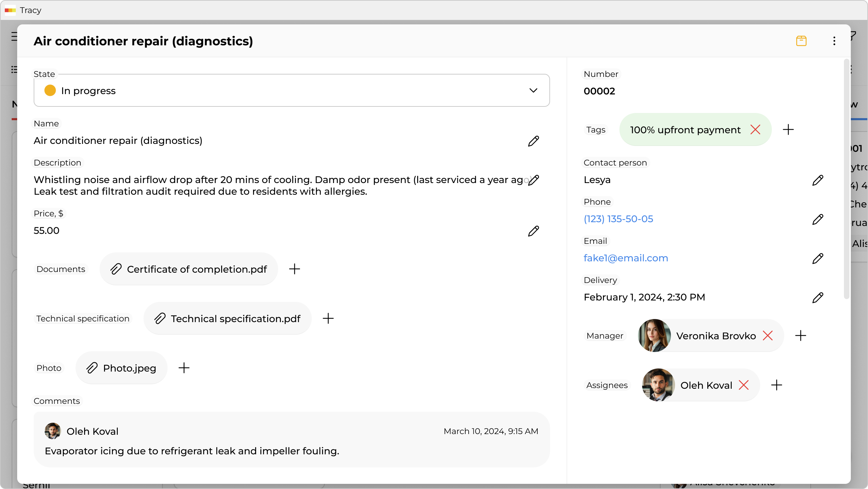868x489 pixels.
Task: Edit the Delivery date pencil icon
Action: [x=818, y=297]
